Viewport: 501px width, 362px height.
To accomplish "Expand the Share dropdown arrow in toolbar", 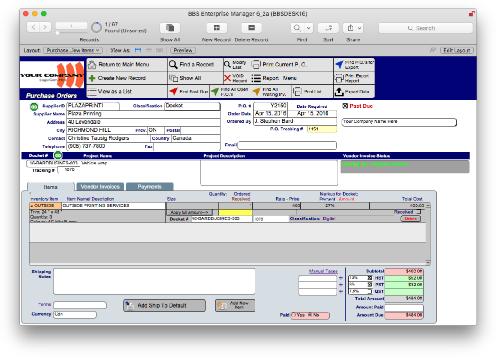I will tap(359, 28).
